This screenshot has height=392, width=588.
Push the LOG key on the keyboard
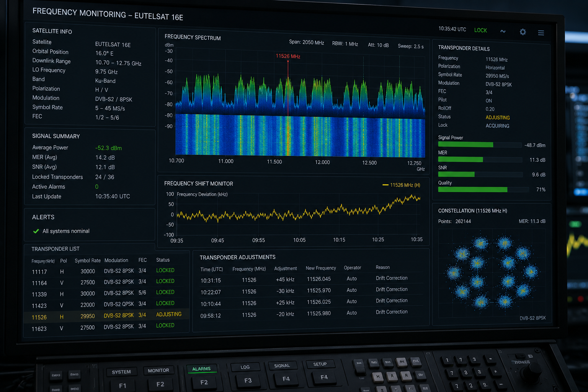pos(245,367)
